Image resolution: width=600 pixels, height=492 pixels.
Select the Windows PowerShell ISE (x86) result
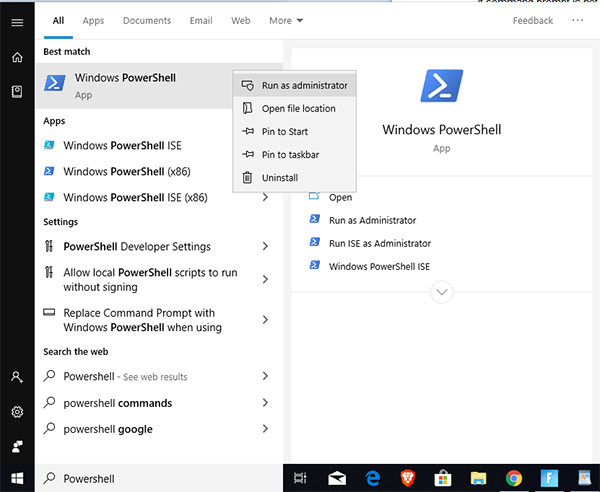click(159, 197)
